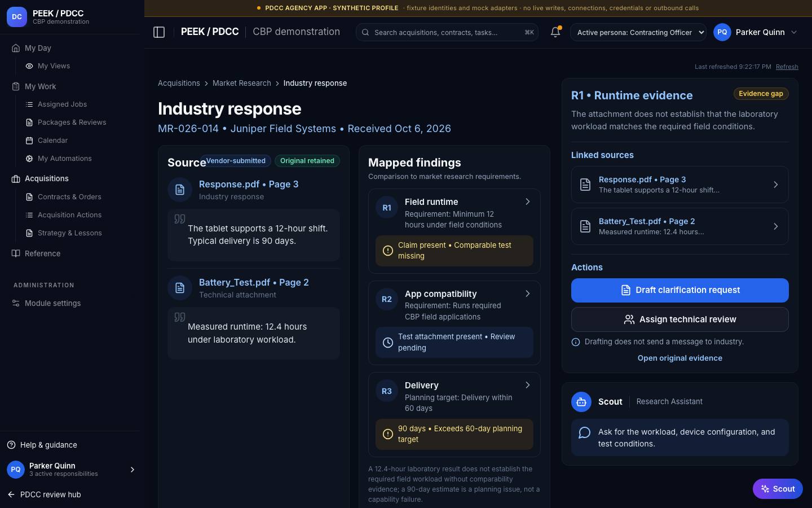Expand the Parker Quinn account menu chevron
Screen dimensions: 812x508
tap(794, 32)
